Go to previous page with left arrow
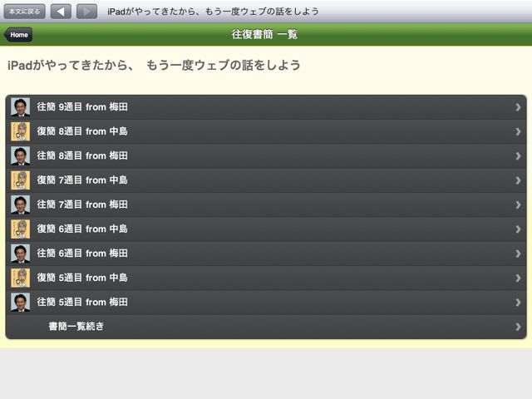 (61, 12)
